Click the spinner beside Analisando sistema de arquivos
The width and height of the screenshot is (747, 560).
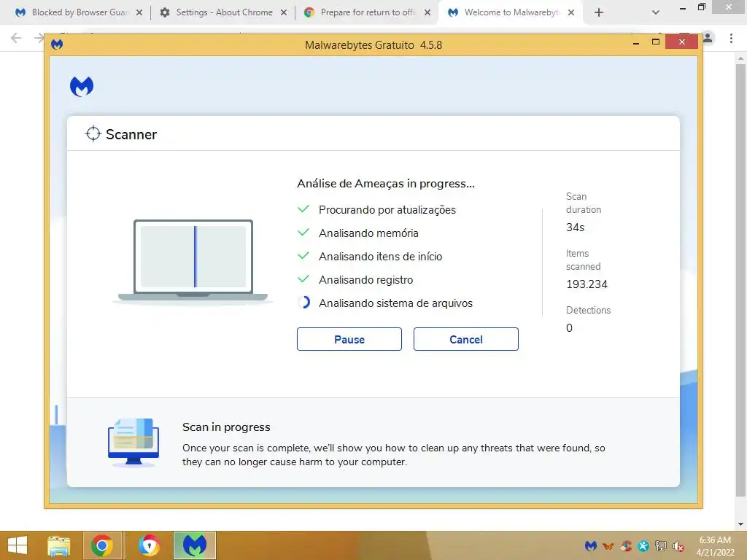click(304, 303)
